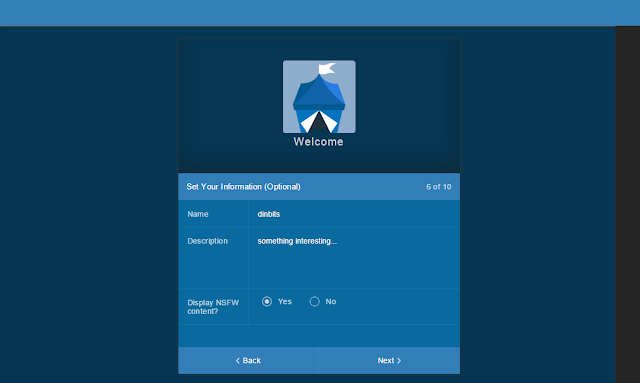Select Yes for Display NSFW content

click(x=267, y=302)
